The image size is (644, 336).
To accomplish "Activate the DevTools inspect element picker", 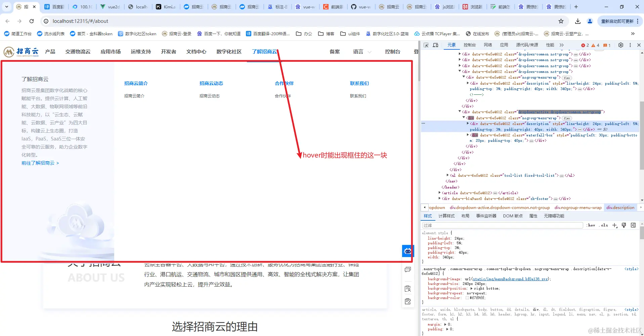I will [426, 45].
